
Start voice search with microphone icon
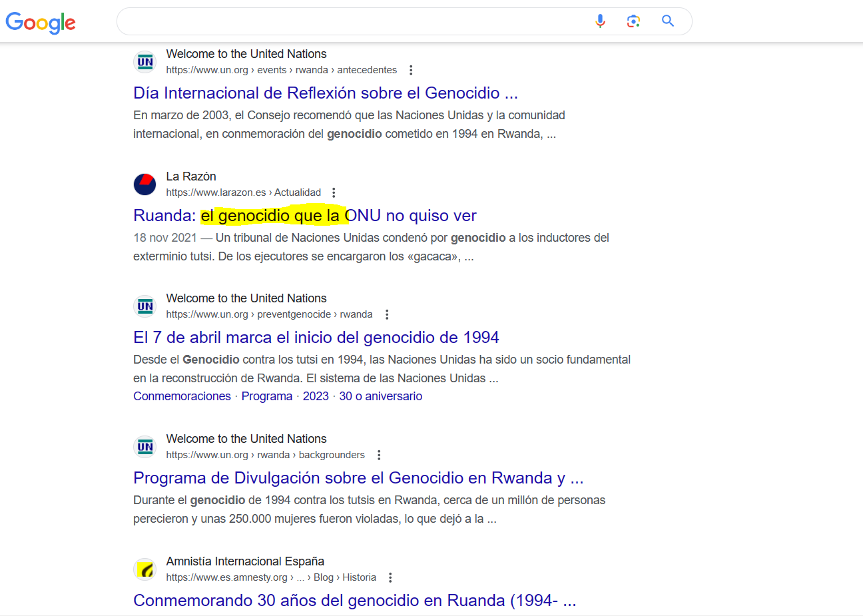tap(600, 21)
